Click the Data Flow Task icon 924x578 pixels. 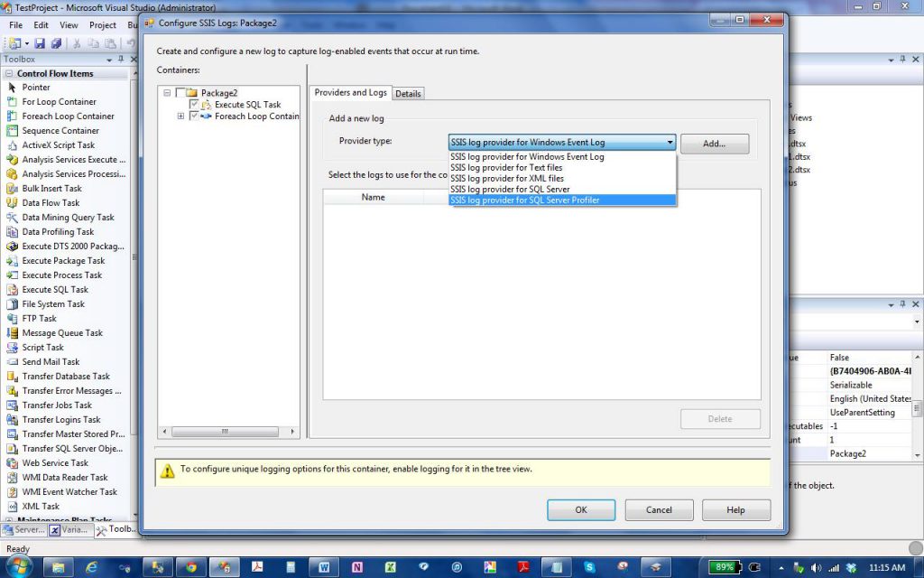(x=13, y=203)
